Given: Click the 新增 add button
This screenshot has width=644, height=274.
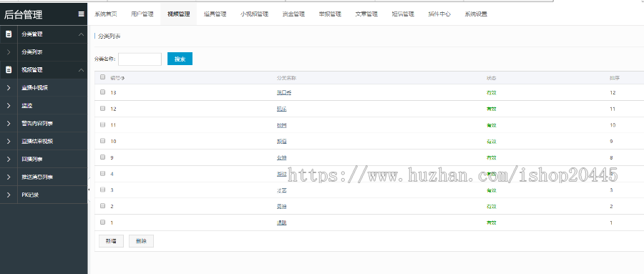Looking at the screenshot, I should point(112,241).
